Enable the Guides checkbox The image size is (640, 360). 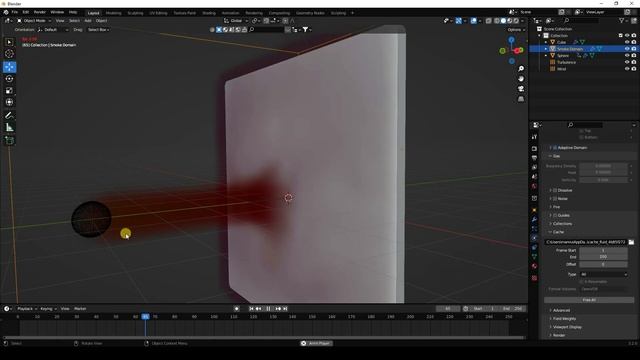[555, 216]
